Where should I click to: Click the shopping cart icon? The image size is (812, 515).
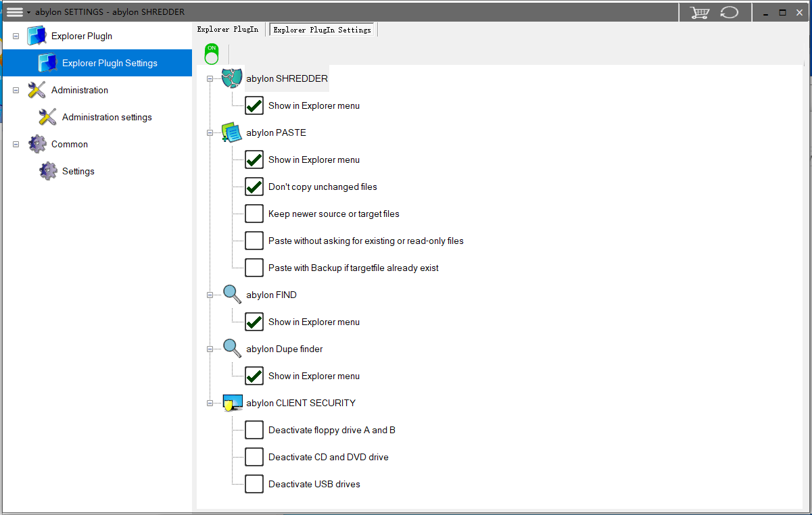699,12
